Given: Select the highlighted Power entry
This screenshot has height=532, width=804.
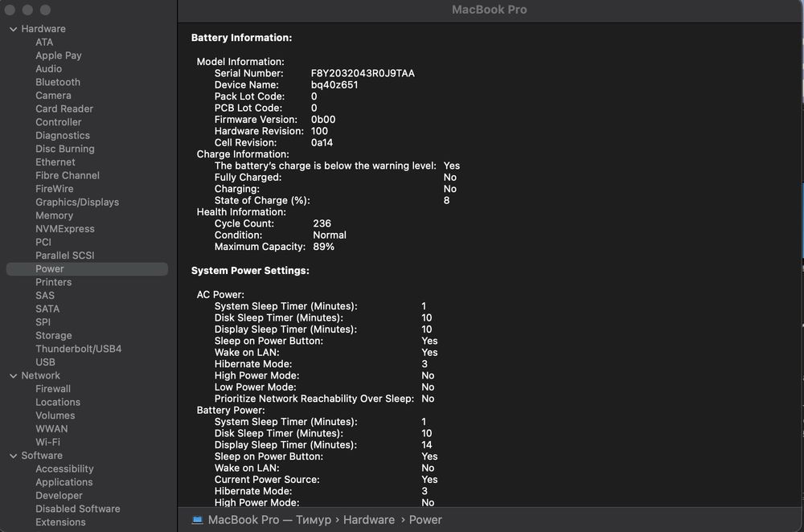Looking at the screenshot, I should pyautogui.click(x=87, y=269).
